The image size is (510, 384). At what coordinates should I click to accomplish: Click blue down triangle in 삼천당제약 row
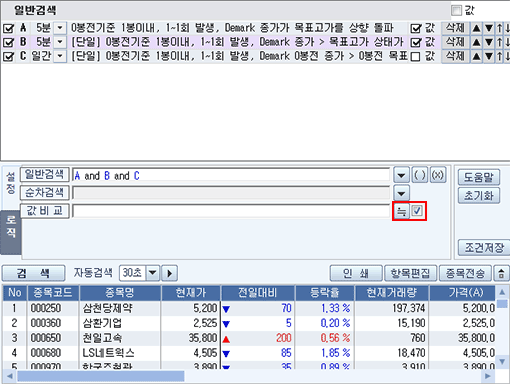point(226,309)
